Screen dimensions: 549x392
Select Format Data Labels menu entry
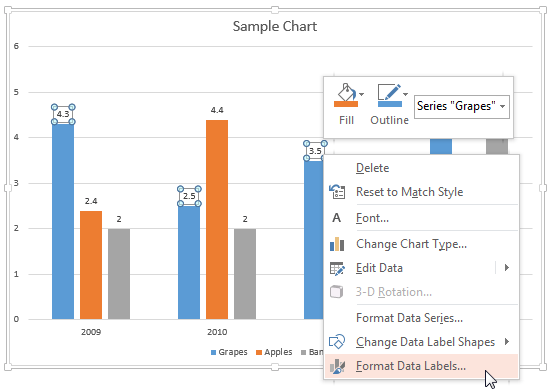(421, 366)
